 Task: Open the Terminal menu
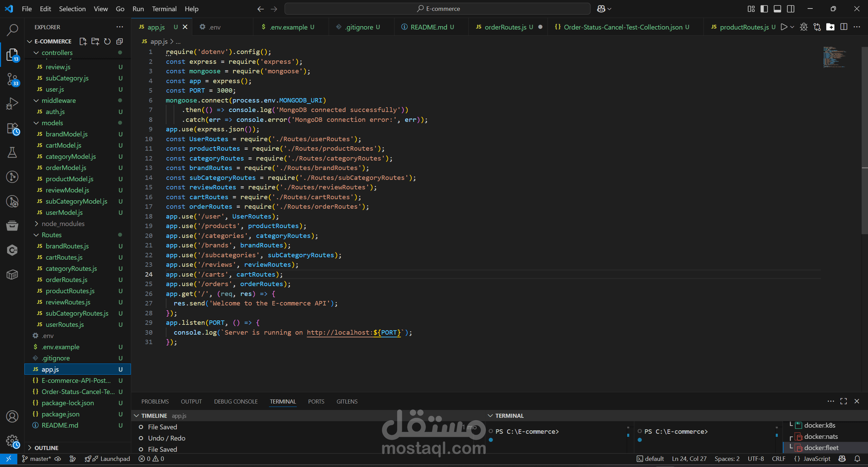click(x=164, y=9)
